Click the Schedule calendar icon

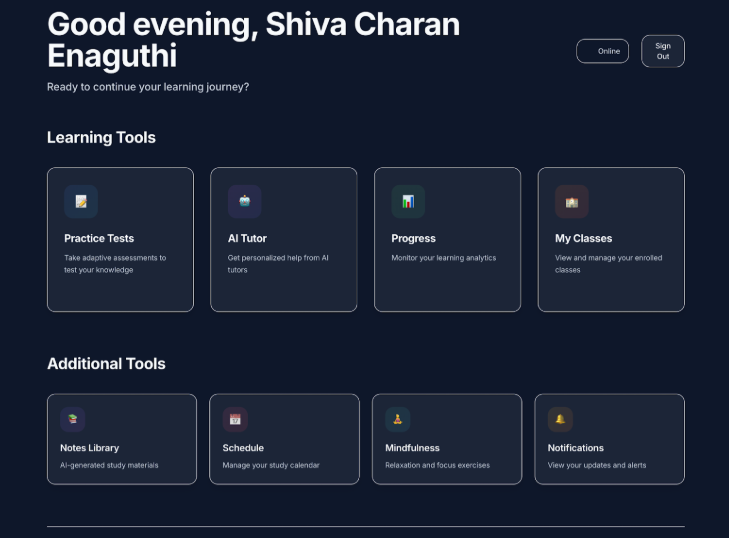235,419
